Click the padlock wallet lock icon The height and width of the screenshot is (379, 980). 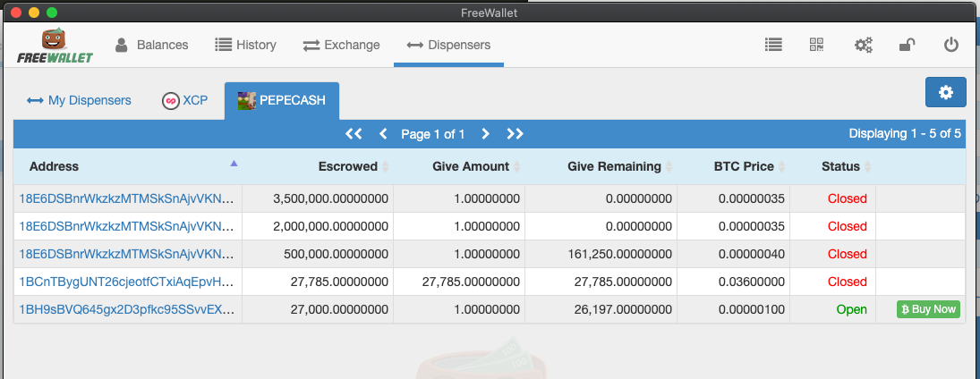[x=907, y=45]
